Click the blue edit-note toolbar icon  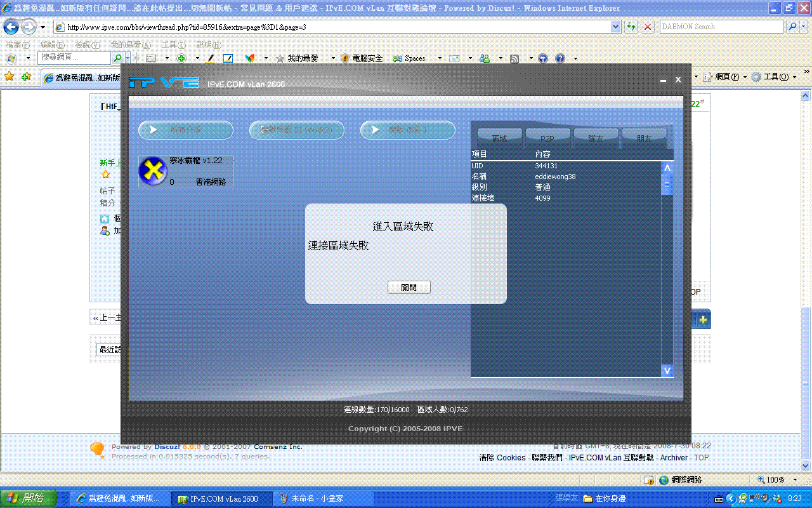tap(228, 58)
